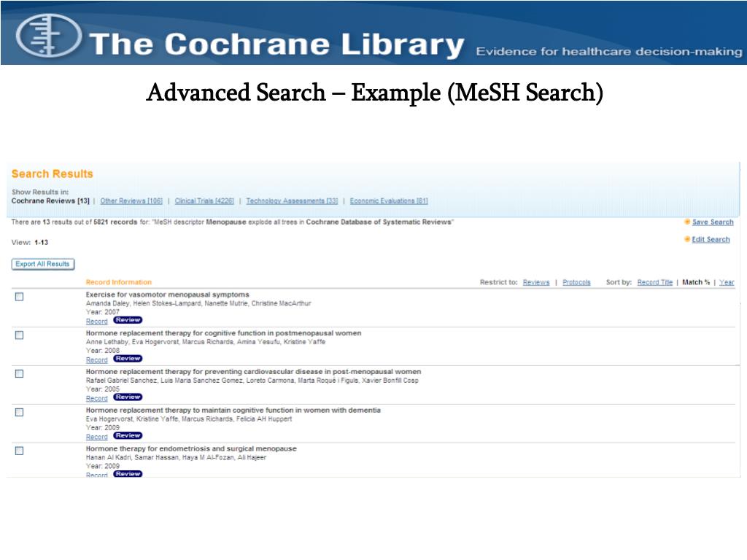Click title 'Hormone replacement therapy for cognitive function in postmenopausal women'

[x=223, y=333]
